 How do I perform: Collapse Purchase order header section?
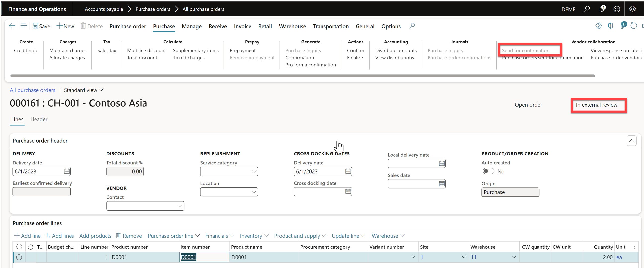click(x=632, y=141)
